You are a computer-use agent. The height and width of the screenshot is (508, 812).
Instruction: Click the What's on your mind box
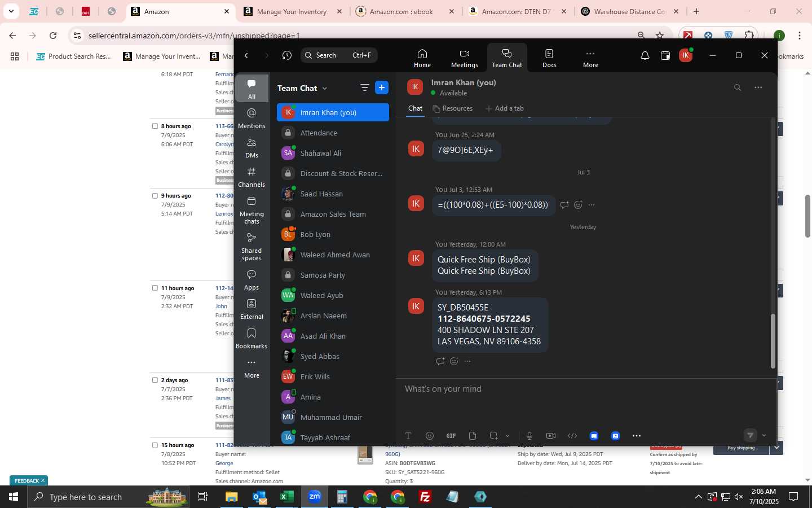coord(586,389)
